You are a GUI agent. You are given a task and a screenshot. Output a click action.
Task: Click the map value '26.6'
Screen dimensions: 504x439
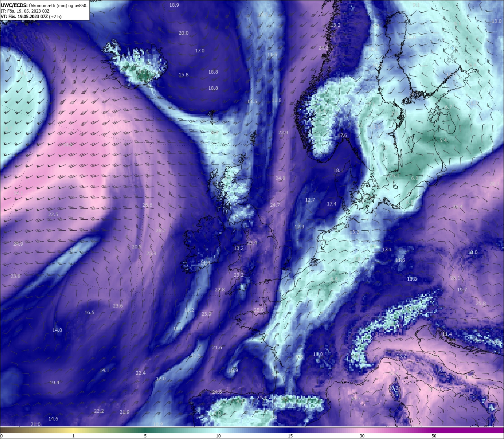pyautogui.click(x=147, y=205)
